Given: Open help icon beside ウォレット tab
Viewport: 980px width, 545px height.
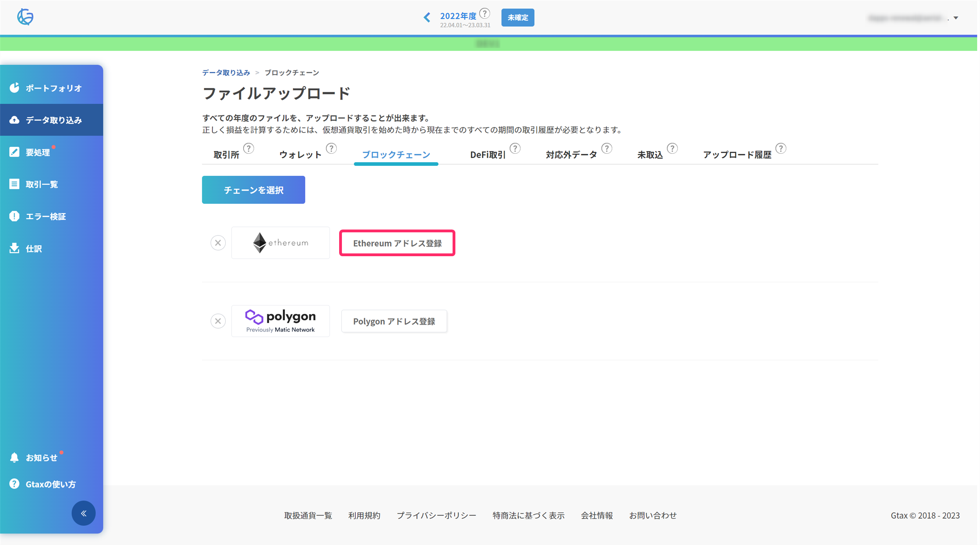Looking at the screenshot, I should tap(331, 148).
